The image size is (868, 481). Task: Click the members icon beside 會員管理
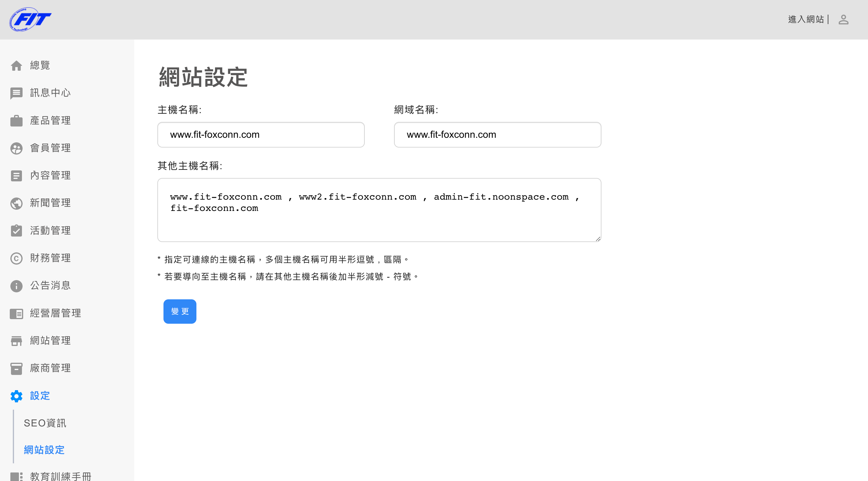[x=16, y=148]
